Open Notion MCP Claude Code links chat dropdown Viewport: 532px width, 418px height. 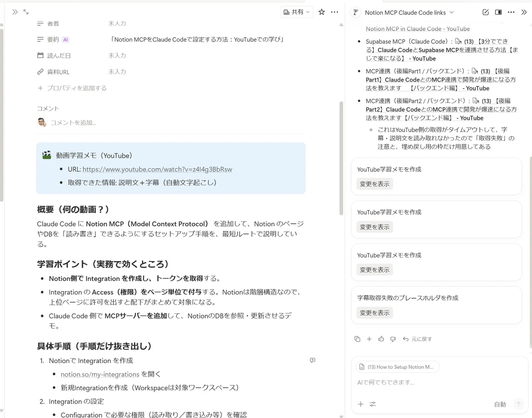(409, 12)
